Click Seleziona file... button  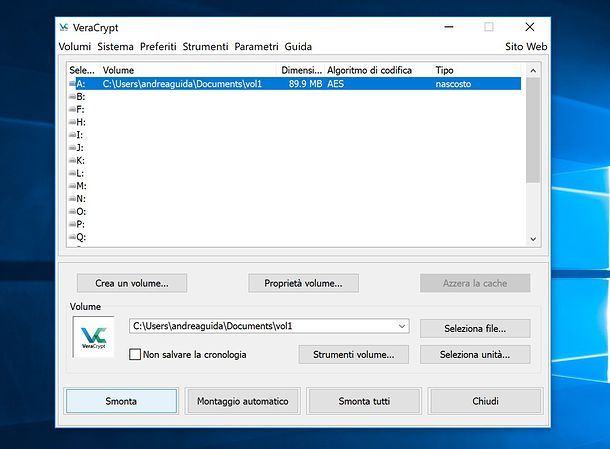475,329
